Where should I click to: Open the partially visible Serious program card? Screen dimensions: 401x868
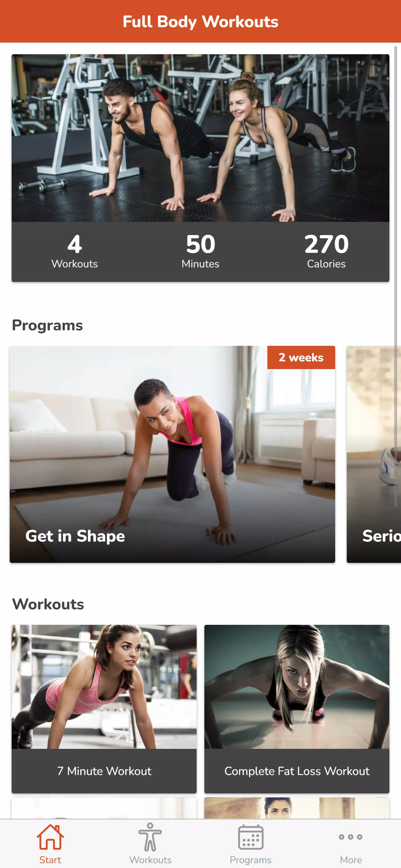(374, 454)
